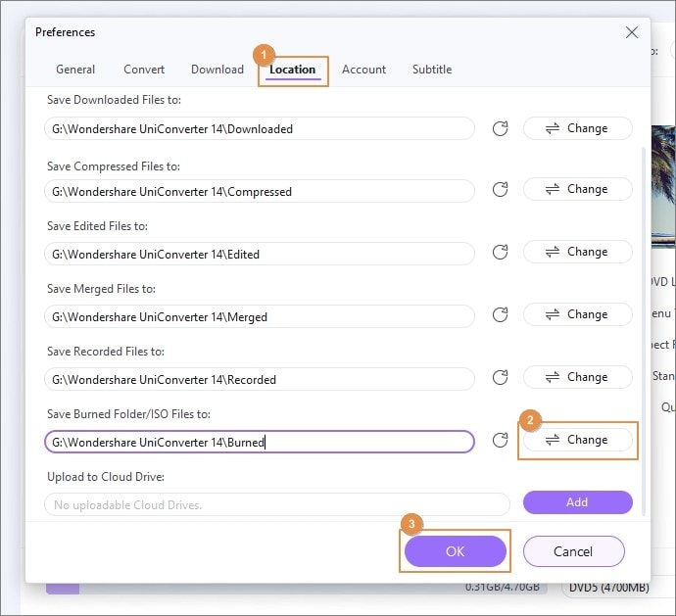Open the Subtitle preferences tab
676x616 pixels.
[x=432, y=70]
